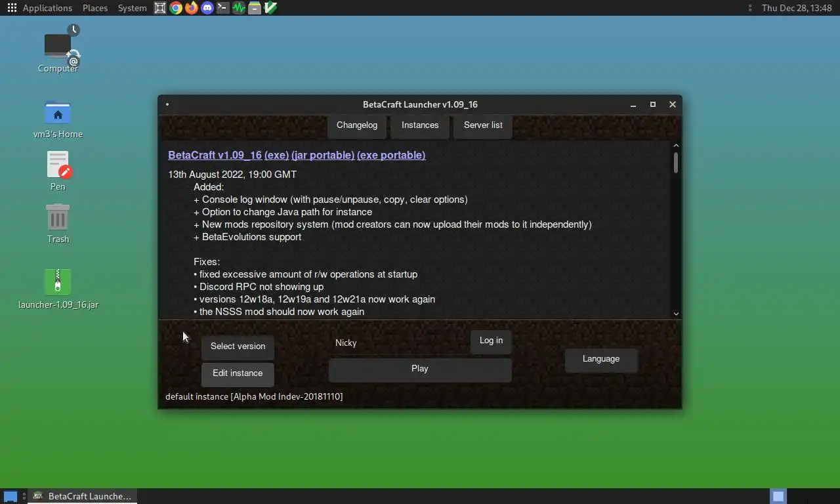Screen dimensions: 840x504
Task: Open the BetaCraft v1.09_16 download link
Action: (x=215, y=156)
